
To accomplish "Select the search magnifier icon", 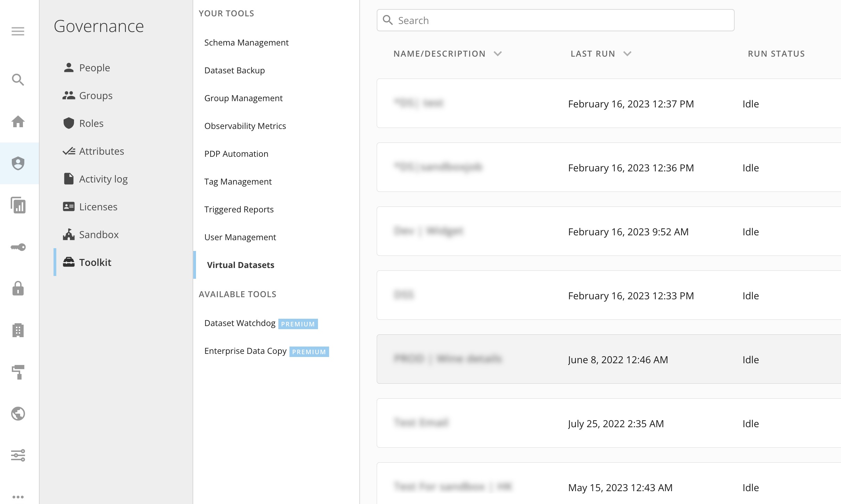I will pyautogui.click(x=18, y=80).
